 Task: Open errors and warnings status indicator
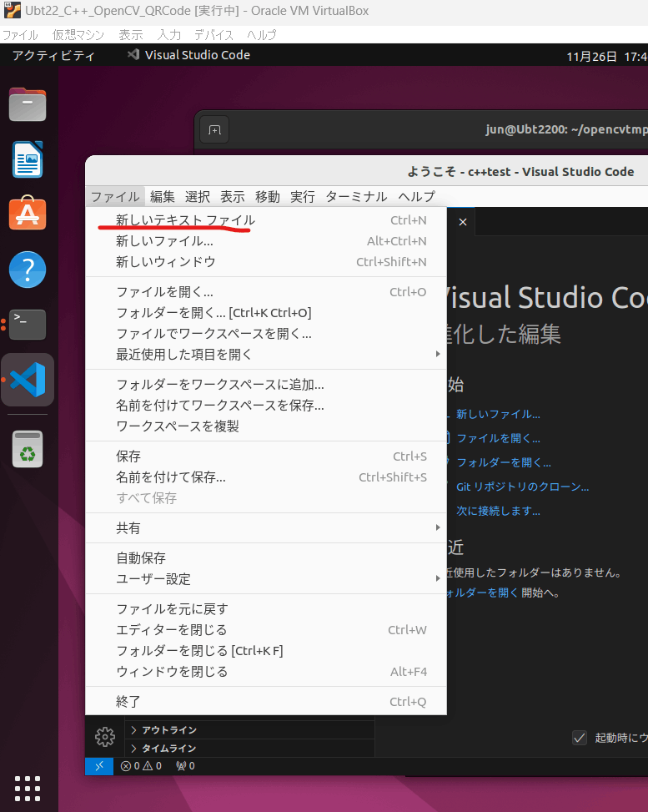[x=141, y=766]
